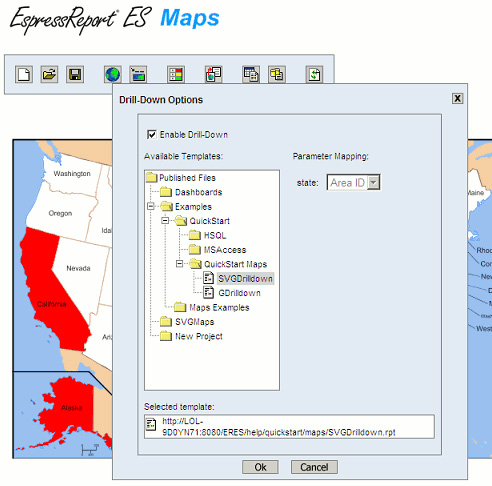This screenshot has width=492, height=486.
Task: Save using the floppy disk toolbar icon
Action: tap(75, 74)
